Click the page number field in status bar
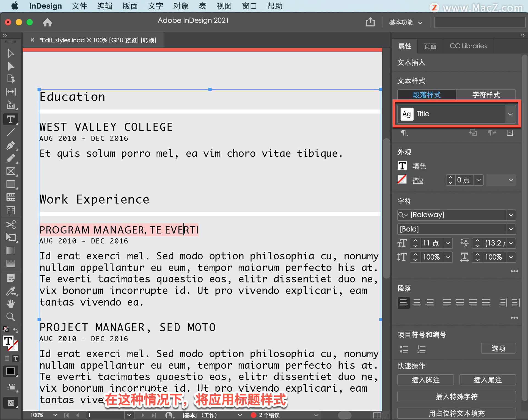528x420 pixels. coord(106,415)
